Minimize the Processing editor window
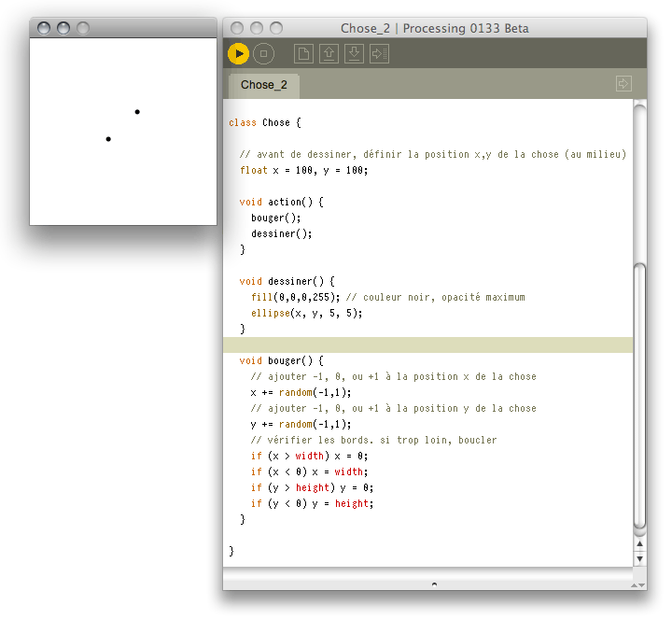 coord(257,28)
